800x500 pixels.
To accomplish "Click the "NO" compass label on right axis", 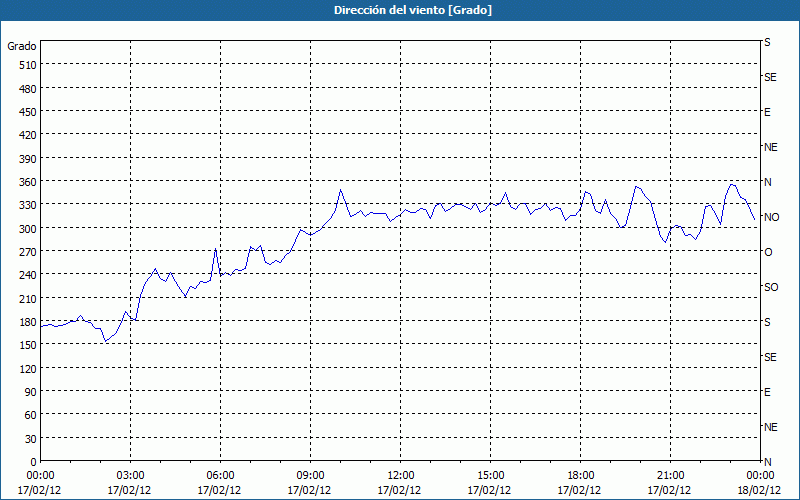I will pyautogui.click(x=771, y=217).
